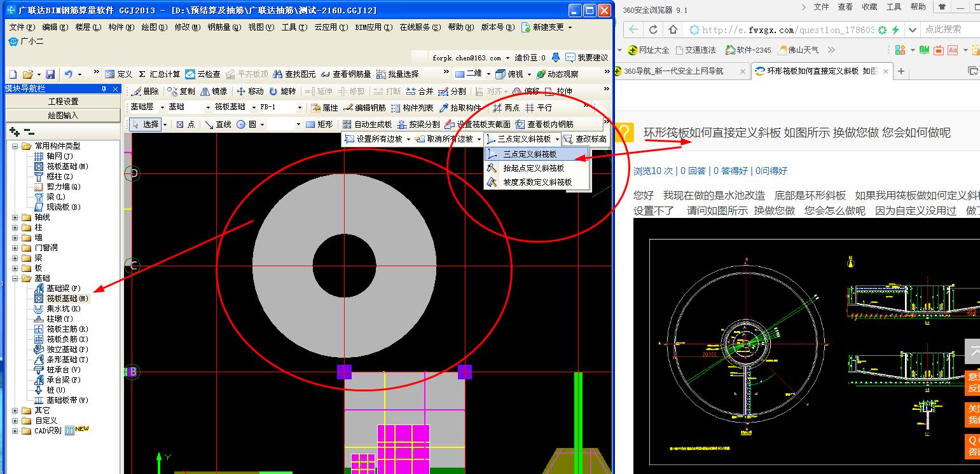This screenshot has height=474, width=980.
Task: Open 三点定义斜筏板 toolbar dropdown
Action: pyautogui.click(x=557, y=139)
